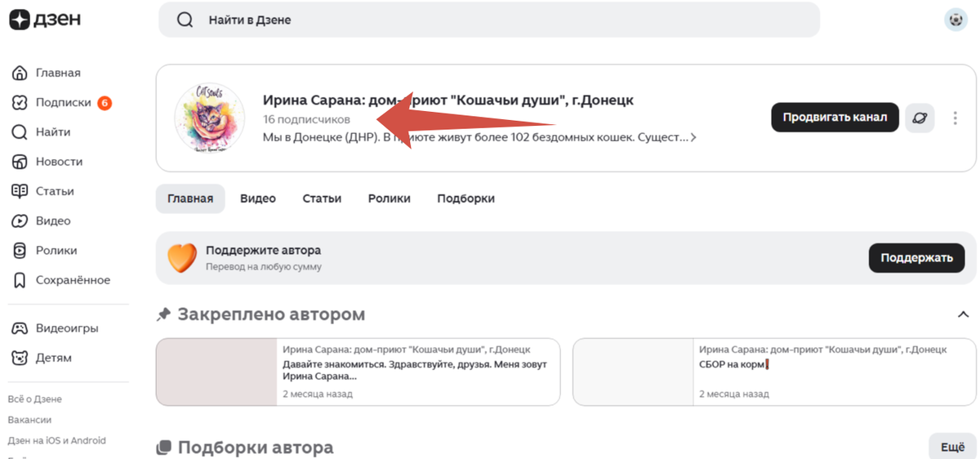Switch to the Статьи channel tab
980x459 pixels.
tap(322, 198)
